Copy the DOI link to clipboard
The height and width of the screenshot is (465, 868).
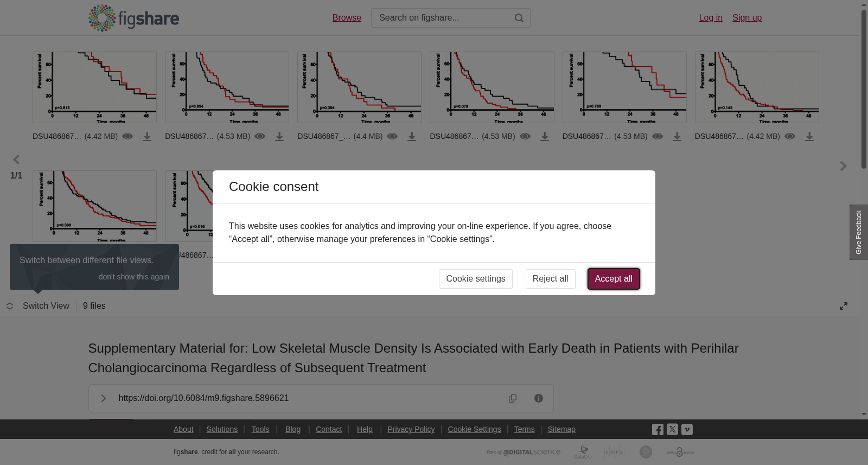(x=513, y=398)
